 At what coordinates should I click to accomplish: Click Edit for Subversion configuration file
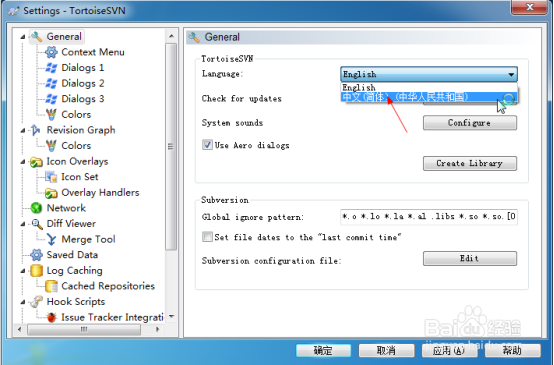point(470,259)
